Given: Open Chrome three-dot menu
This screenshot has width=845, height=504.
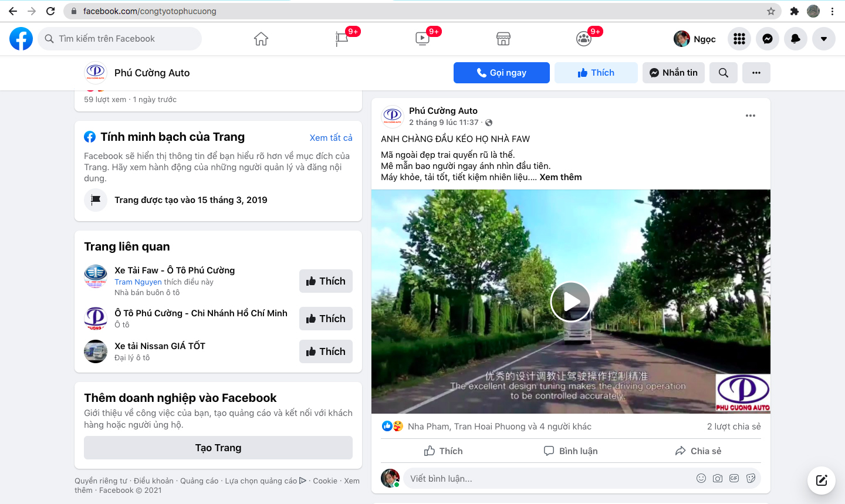Looking at the screenshot, I should click(832, 11).
